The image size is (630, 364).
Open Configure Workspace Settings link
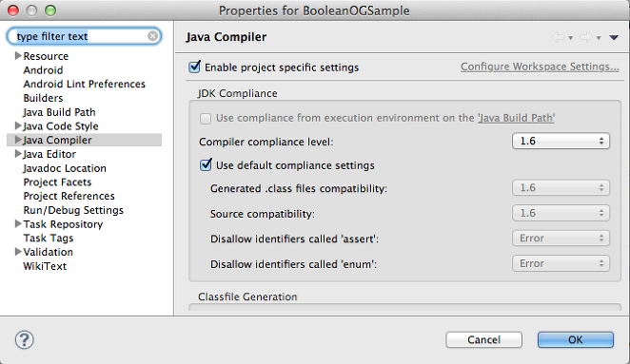click(540, 67)
